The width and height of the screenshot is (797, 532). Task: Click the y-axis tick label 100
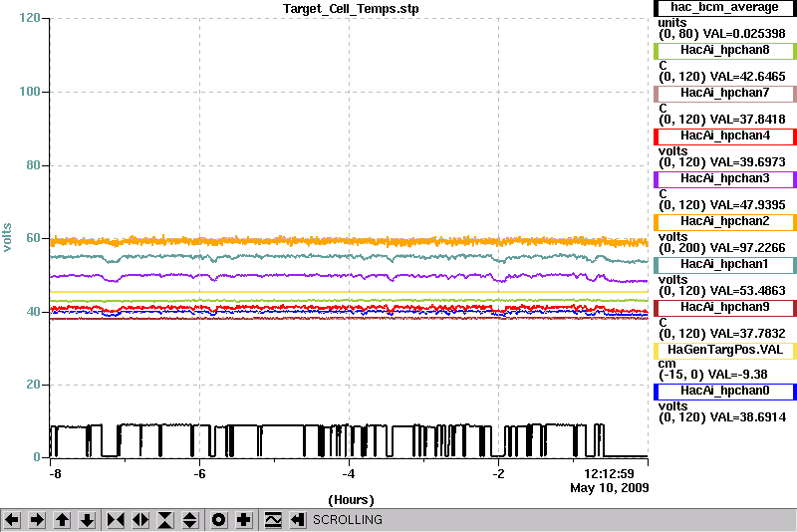pyautogui.click(x=30, y=92)
